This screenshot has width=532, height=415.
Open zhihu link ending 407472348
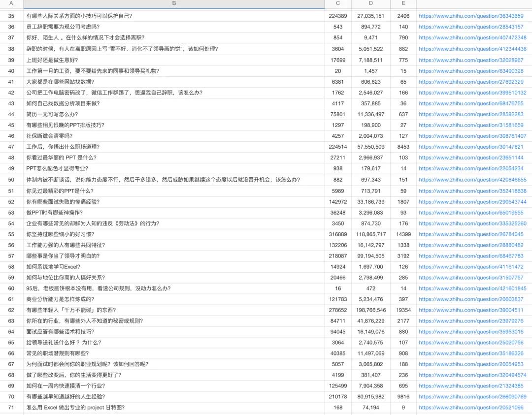472,37
